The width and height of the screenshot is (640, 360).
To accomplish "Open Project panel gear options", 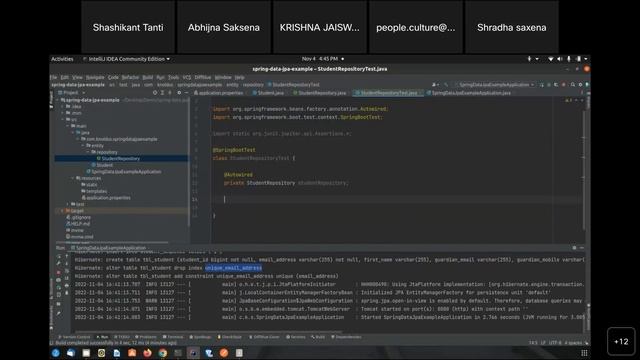I will click(179, 93).
